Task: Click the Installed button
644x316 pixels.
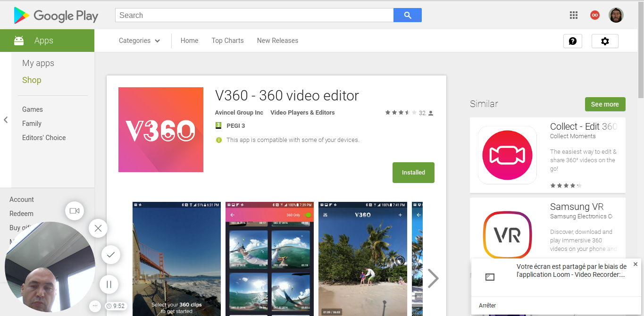Action: click(x=413, y=173)
